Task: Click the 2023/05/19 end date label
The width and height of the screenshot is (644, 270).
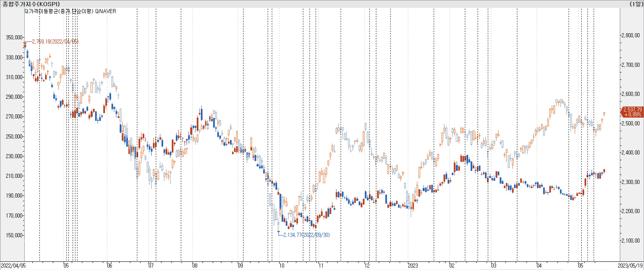Action: [x=630, y=265]
